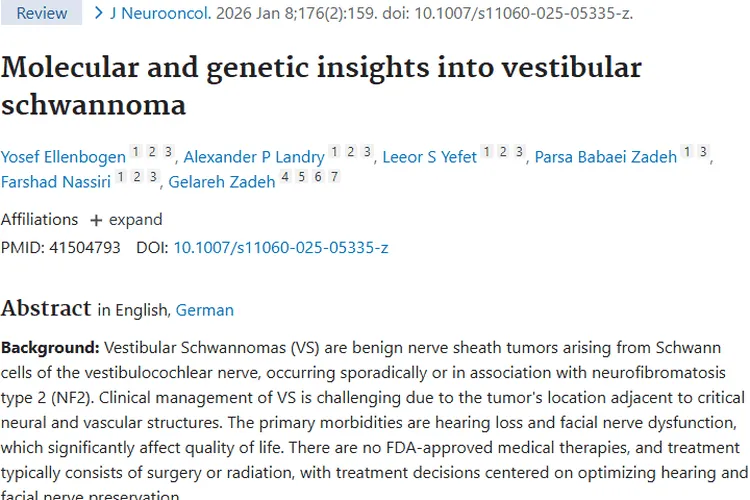750x500 pixels.
Task: Open author Gelareh Zadeh's page
Action: [221, 182]
